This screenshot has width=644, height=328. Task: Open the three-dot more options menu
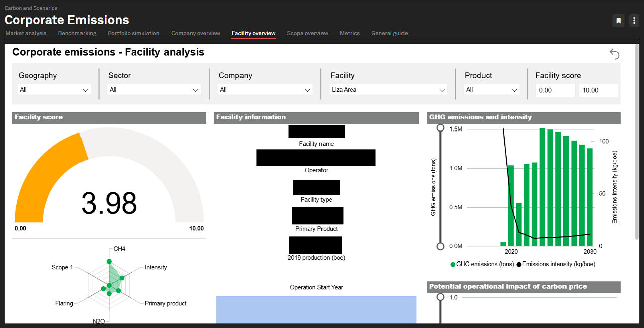(633, 21)
